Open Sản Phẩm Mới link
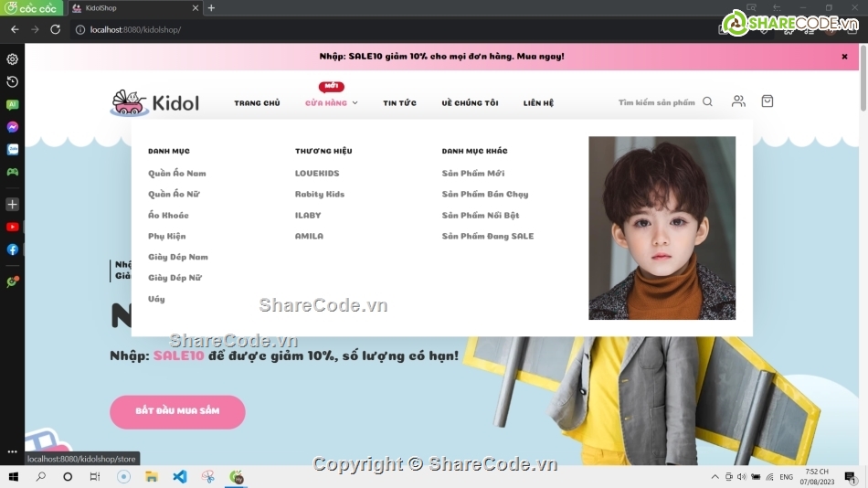The image size is (868, 488). coord(473,174)
